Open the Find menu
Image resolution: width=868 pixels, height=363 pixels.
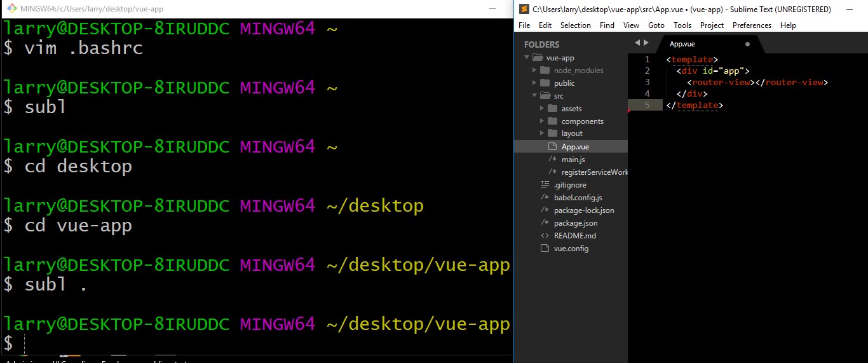[607, 25]
